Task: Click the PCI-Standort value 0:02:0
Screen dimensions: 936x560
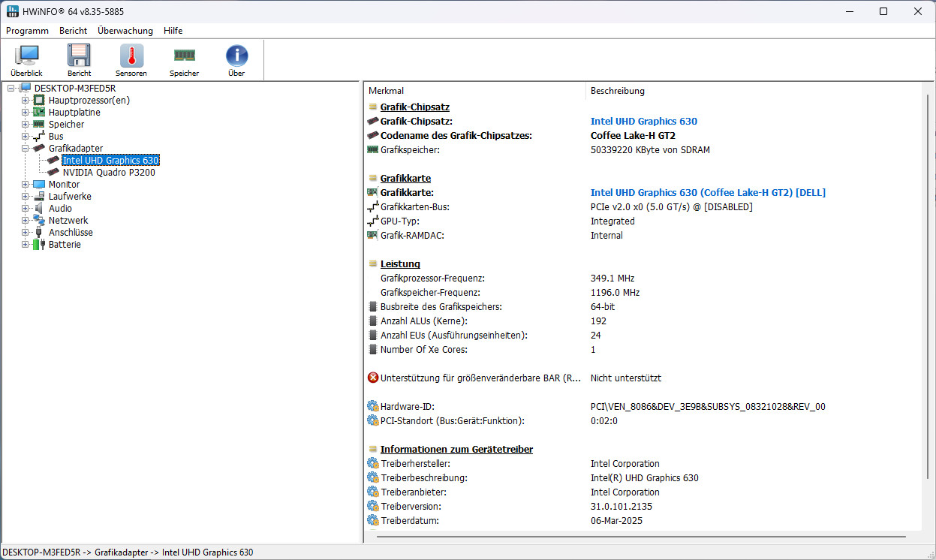Action: (x=604, y=421)
